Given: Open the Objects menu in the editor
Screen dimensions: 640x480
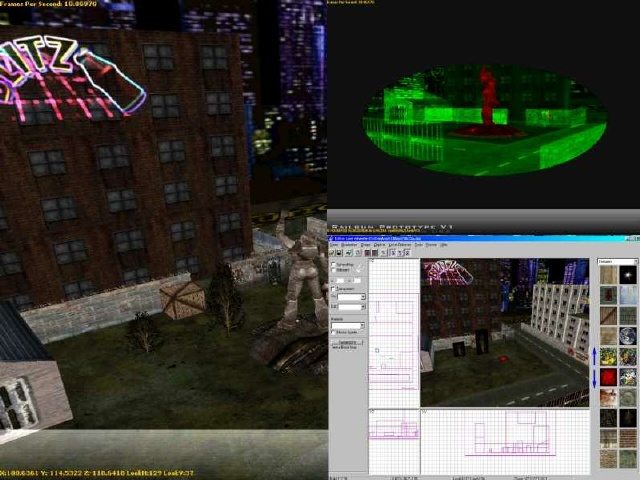Looking at the screenshot, I should tap(379, 245).
